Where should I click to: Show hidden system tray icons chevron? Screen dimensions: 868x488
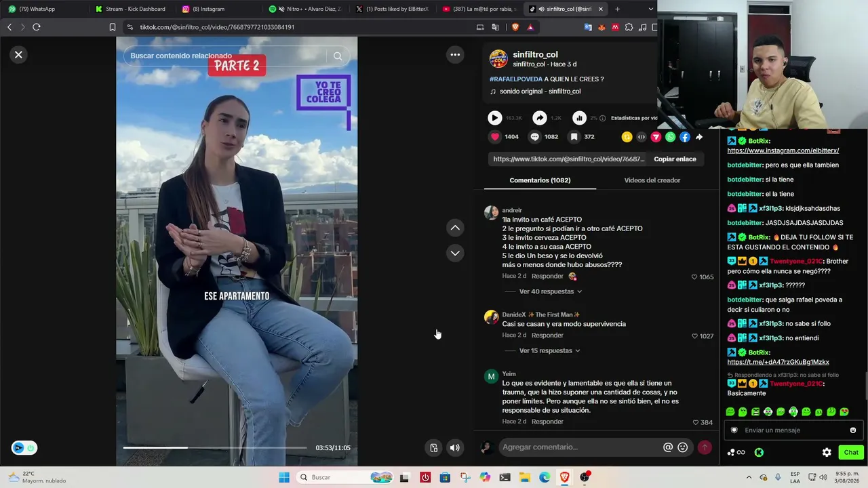pos(749,477)
